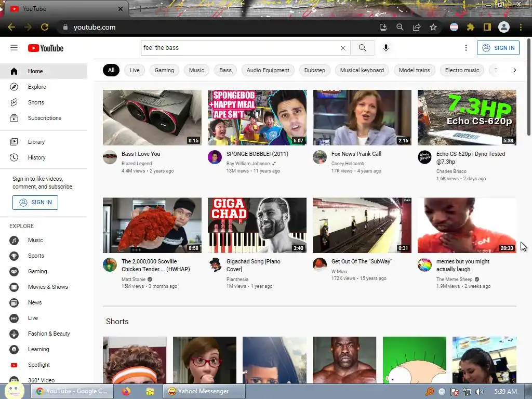Click the striped flag extension icon
This screenshot has width=532, height=399.
pos(454,27)
